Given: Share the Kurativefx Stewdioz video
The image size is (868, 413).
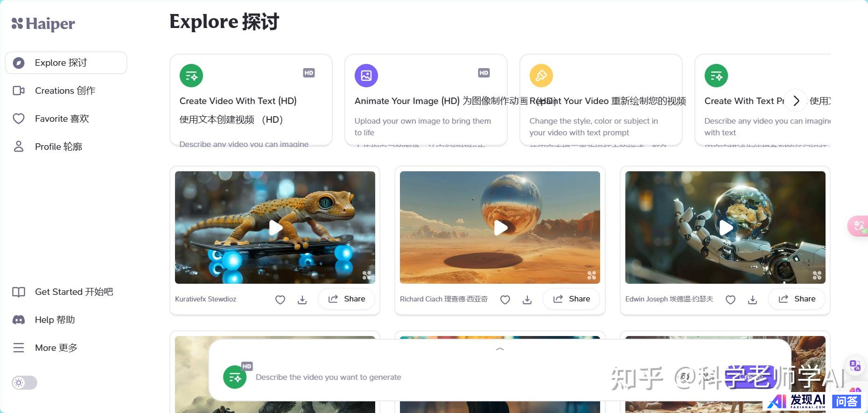Looking at the screenshot, I should 346,299.
